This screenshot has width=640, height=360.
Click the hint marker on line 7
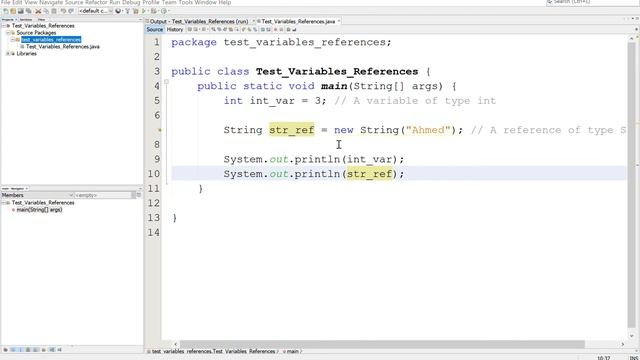click(x=160, y=130)
